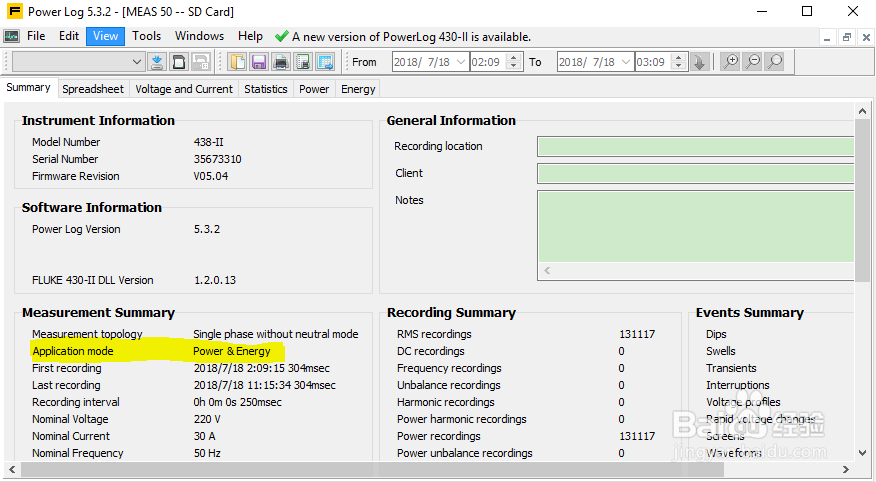Open the File menu
The image size is (876, 482).
point(36,36)
